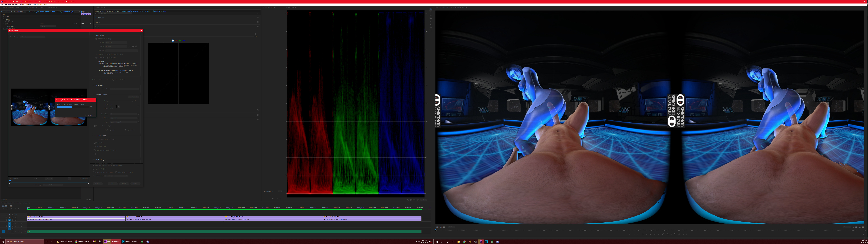This screenshot has width=868, height=244.
Task: Toggle Curves section checkbox
Action: [x=258, y=27]
